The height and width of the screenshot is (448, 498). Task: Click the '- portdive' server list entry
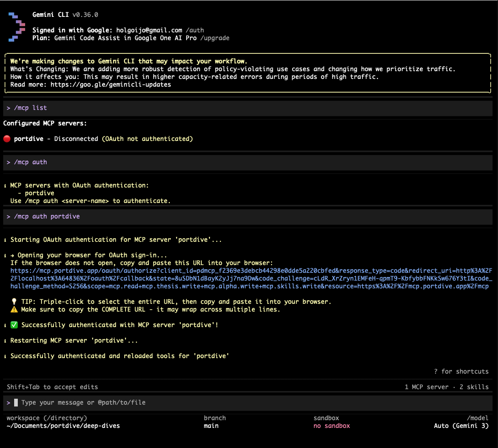(x=36, y=193)
